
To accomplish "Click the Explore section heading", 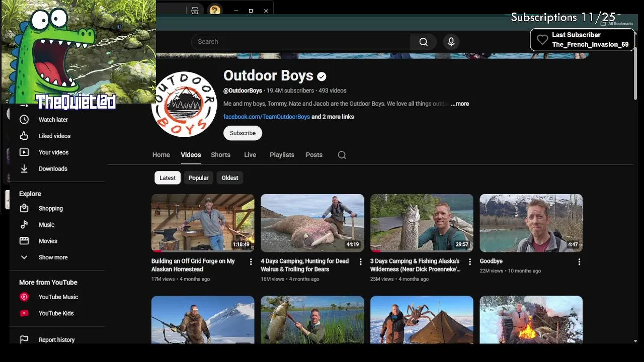I will click(x=30, y=194).
